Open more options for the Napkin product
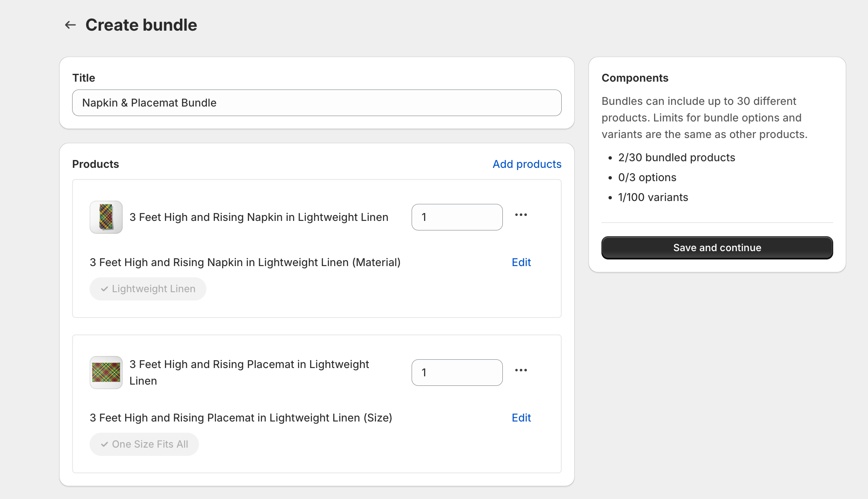The image size is (868, 499). (x=521, y=215)
